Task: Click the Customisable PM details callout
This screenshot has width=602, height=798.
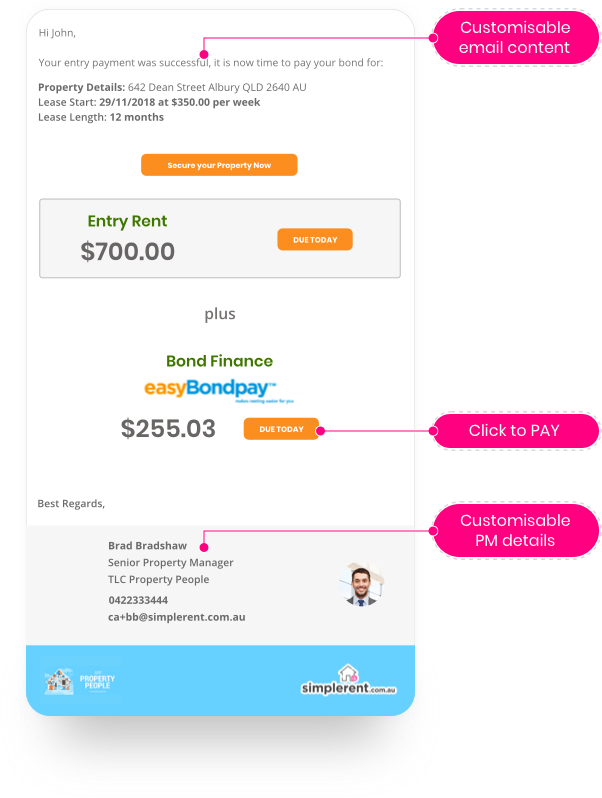Action: (515, 530)
